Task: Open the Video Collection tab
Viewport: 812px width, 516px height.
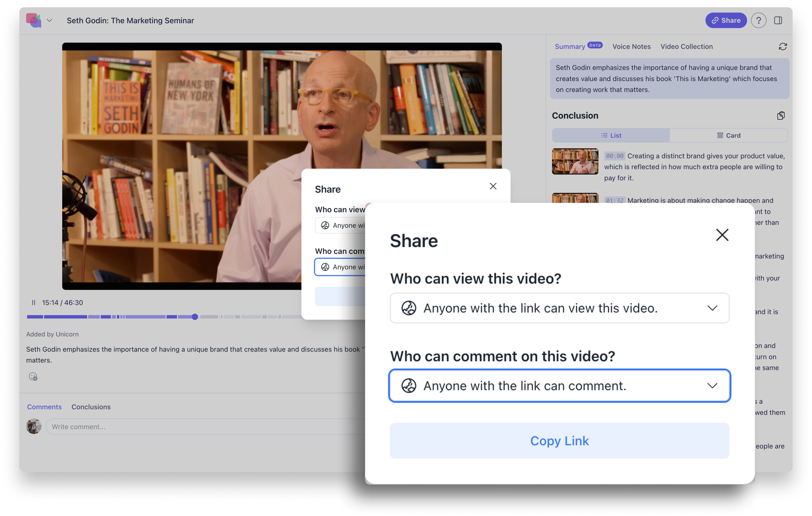Action: coord(686,47)
